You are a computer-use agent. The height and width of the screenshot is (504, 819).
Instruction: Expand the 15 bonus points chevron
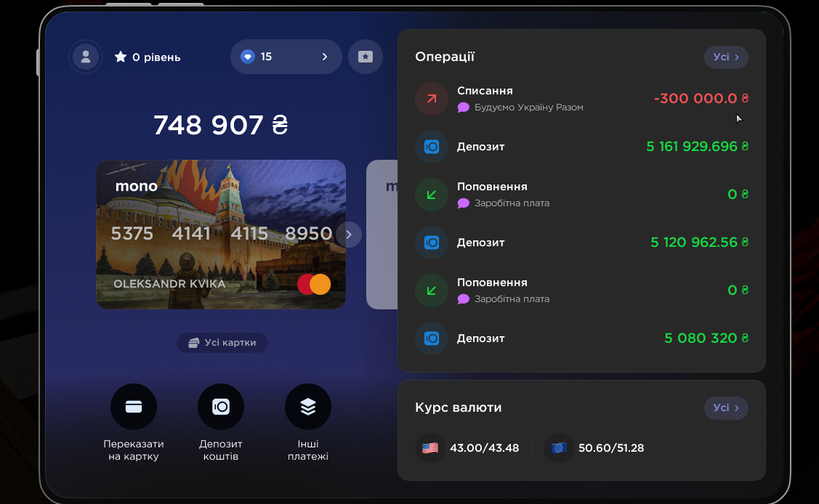tap(325, 57)
